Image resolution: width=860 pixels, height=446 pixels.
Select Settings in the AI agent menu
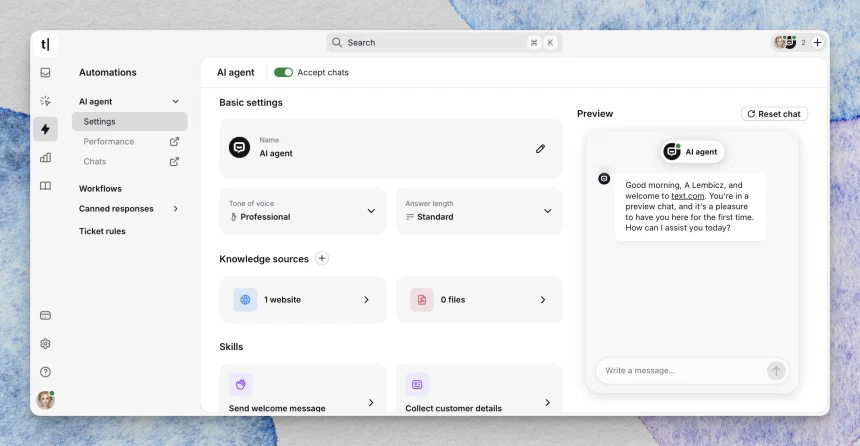coord(129,121)
